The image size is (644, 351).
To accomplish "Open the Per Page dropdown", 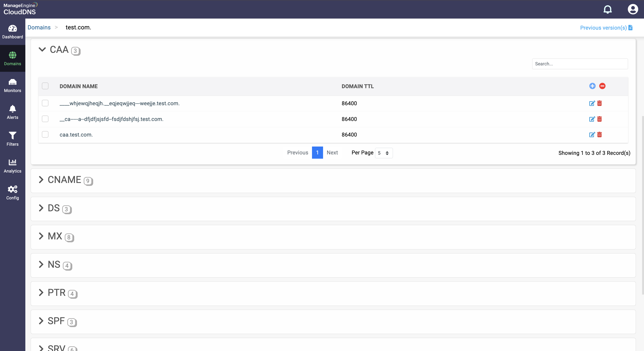I will (384, 153).
